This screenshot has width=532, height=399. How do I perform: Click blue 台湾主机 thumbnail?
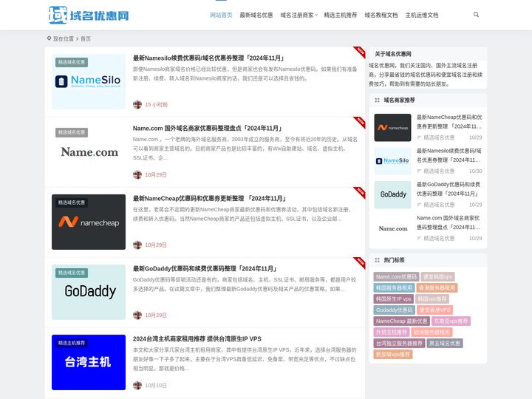point(89,362)
